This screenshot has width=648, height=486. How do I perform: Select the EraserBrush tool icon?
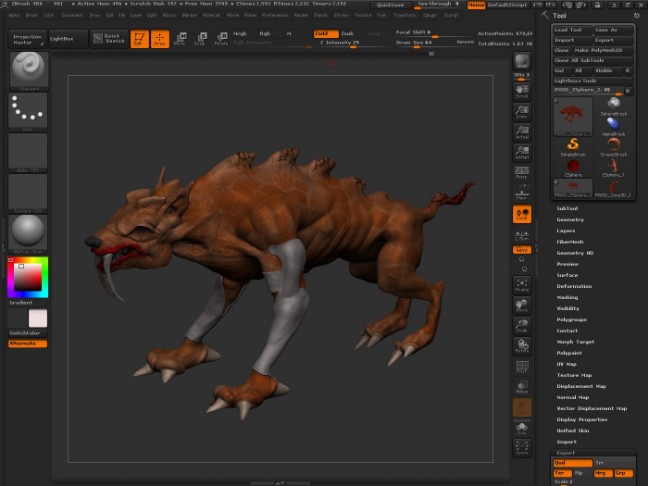[614, 147]
